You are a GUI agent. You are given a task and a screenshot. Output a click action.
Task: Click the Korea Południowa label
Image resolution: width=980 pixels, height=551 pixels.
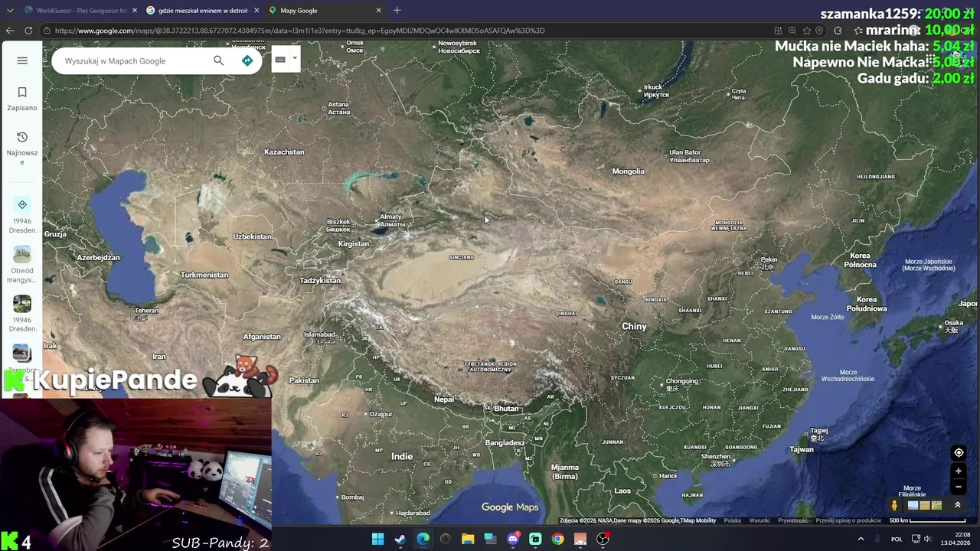tap(867, 304)
